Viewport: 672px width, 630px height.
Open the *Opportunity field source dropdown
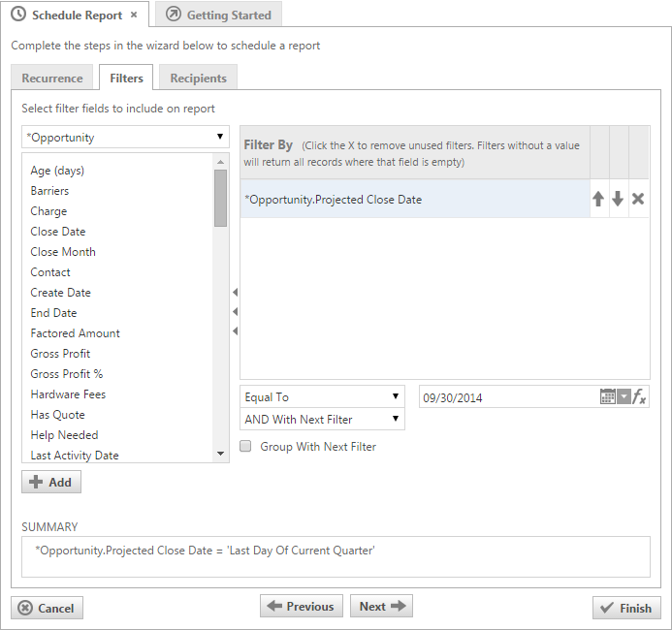point(126,138)
